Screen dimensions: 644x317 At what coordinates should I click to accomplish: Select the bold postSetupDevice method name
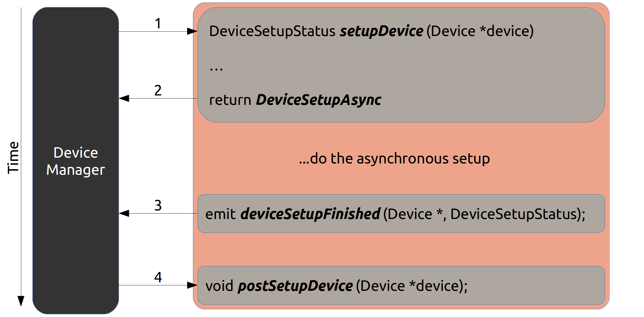coord(295,286)
